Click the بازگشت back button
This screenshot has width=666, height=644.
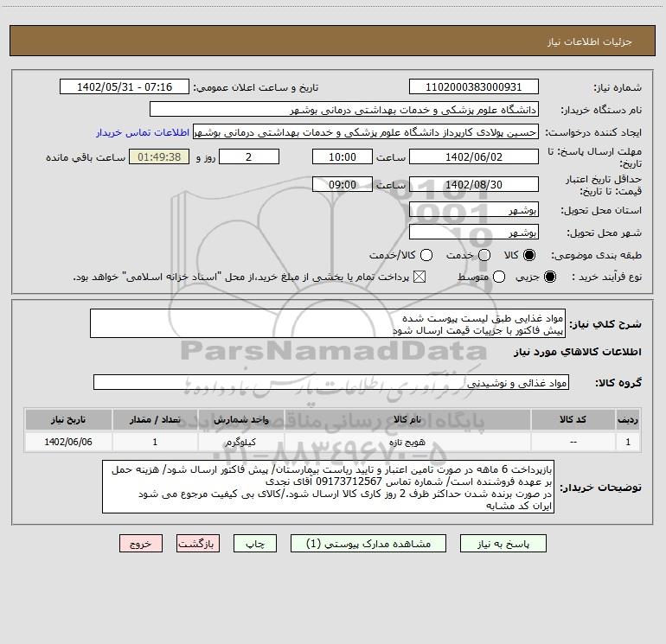coord(198,544)
